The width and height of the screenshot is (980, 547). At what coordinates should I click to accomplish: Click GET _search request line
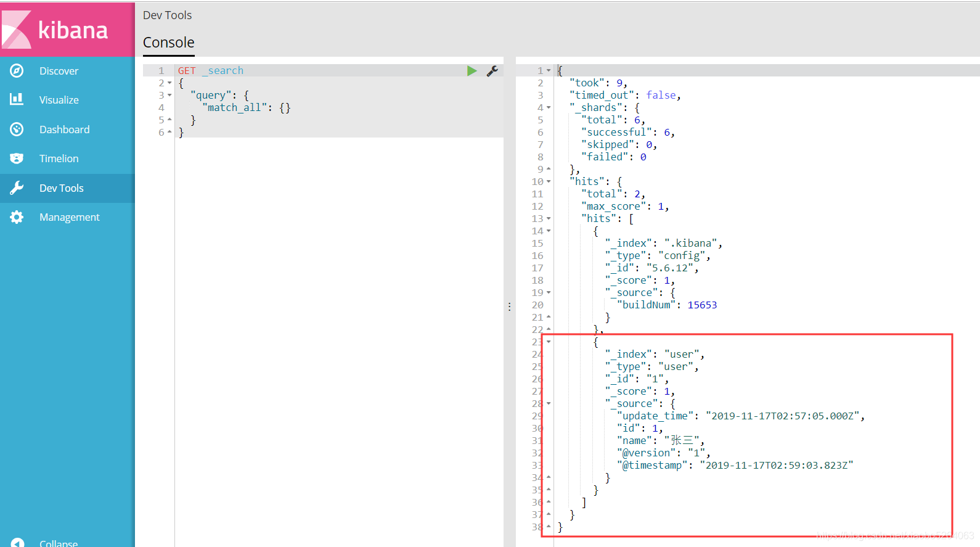point(211,70)
